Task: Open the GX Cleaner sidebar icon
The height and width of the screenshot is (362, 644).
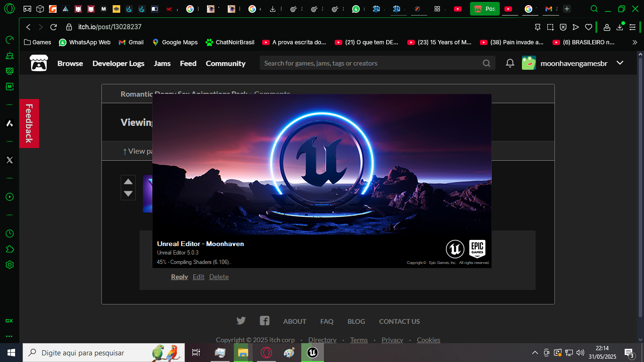Action: (9, 56)
